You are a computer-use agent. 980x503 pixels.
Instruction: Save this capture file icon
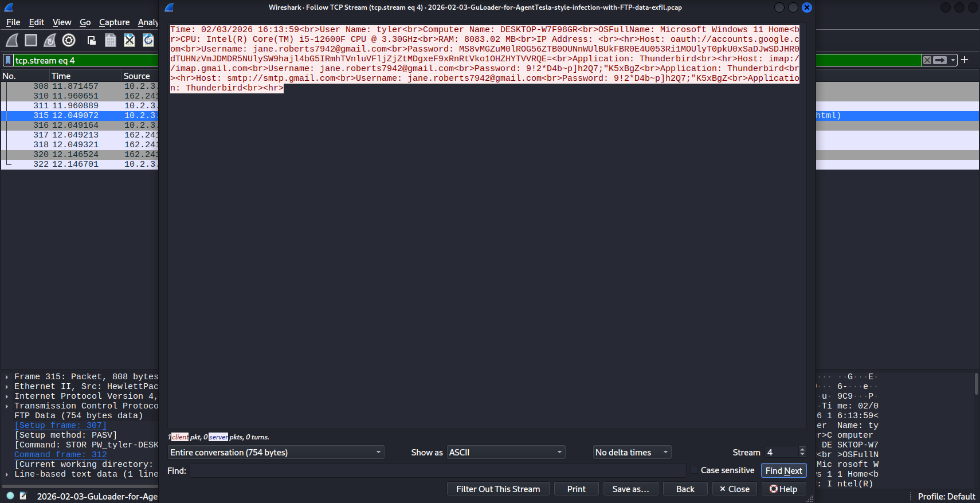coord(111,40)
